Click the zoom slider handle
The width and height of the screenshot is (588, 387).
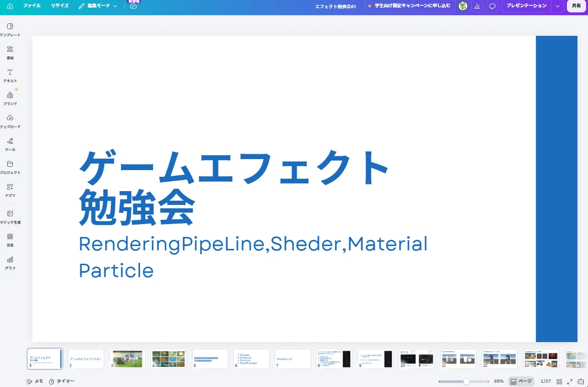point(466,381)
